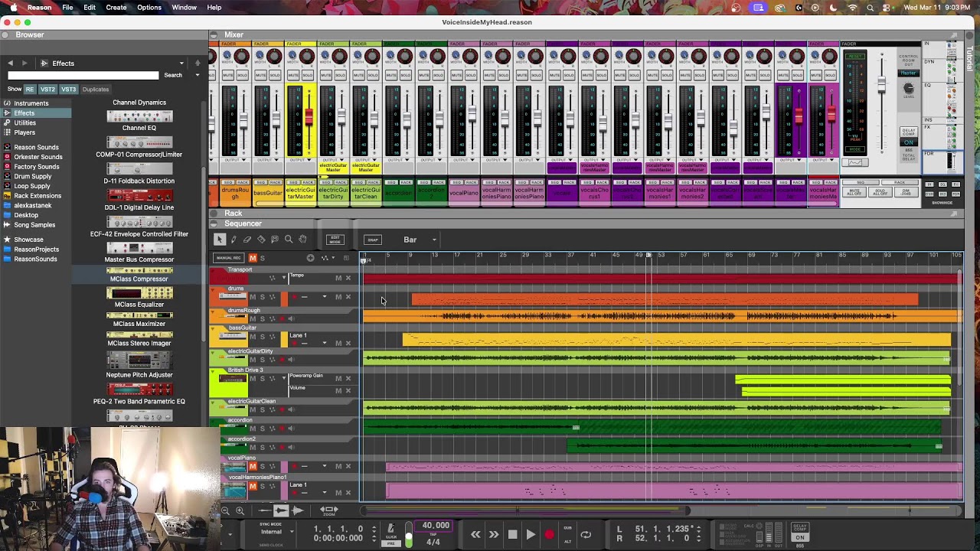Mute the Powerramp Gain automation lane
This screenshot has height=551, width=980.
click(338, 378)
